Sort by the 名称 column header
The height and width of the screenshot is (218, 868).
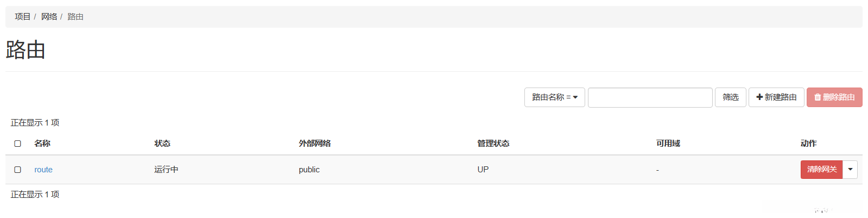pyautogui.click(x=42, y=144)
